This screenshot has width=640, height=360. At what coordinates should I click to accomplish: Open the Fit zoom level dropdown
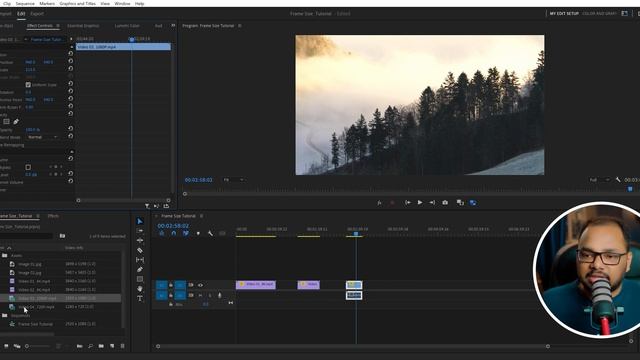click(x=233, y=180)
